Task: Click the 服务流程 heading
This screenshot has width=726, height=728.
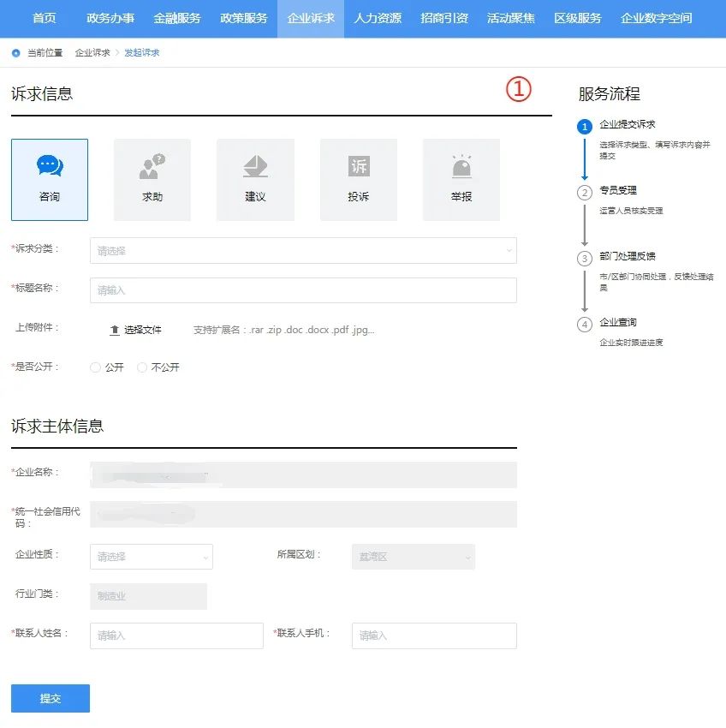Action: click(x=609, y=94)
